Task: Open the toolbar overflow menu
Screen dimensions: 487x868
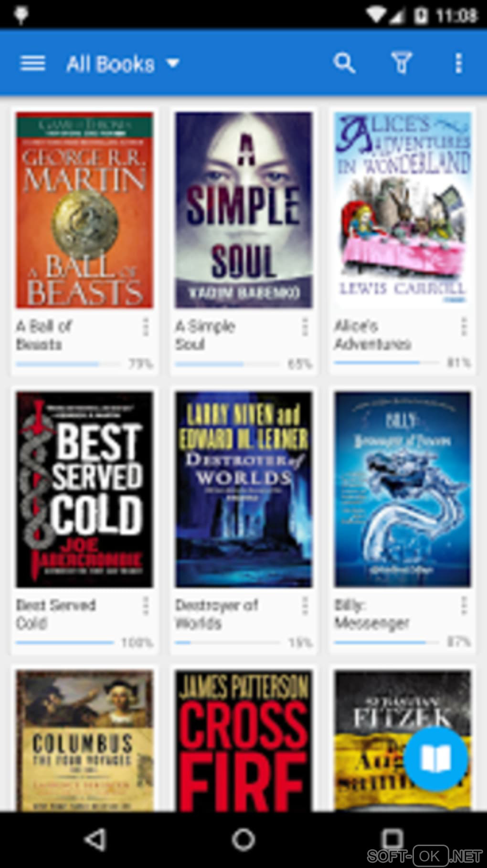Action: 458,63
